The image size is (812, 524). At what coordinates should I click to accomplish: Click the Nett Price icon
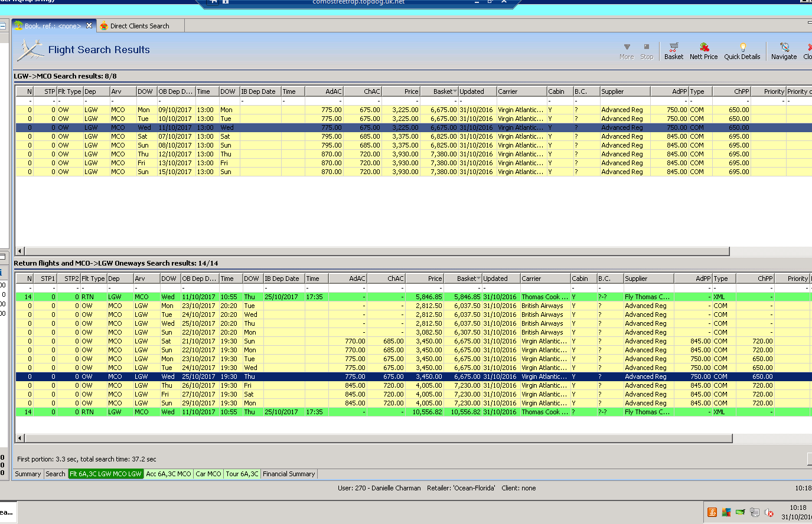(x=703, y=47)
